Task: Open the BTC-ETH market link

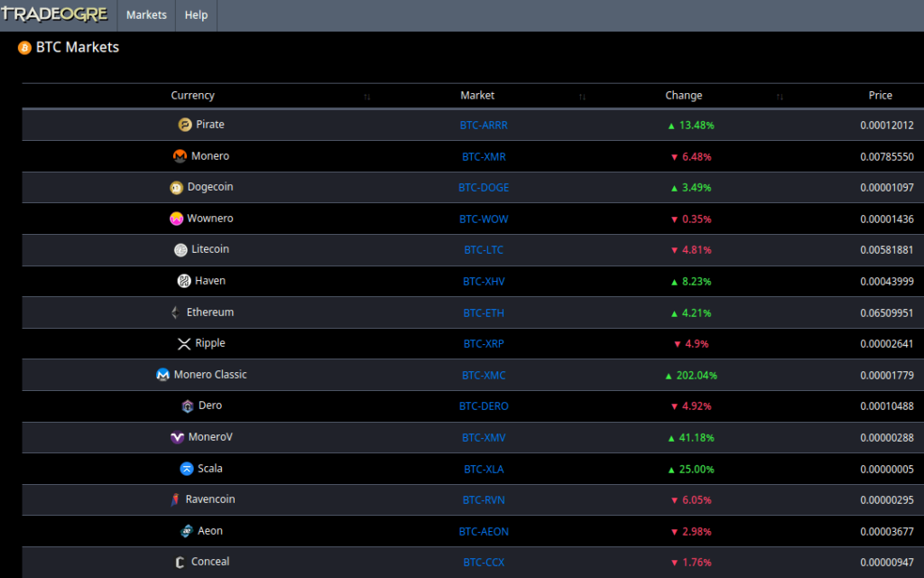Action: pos(484,313)
